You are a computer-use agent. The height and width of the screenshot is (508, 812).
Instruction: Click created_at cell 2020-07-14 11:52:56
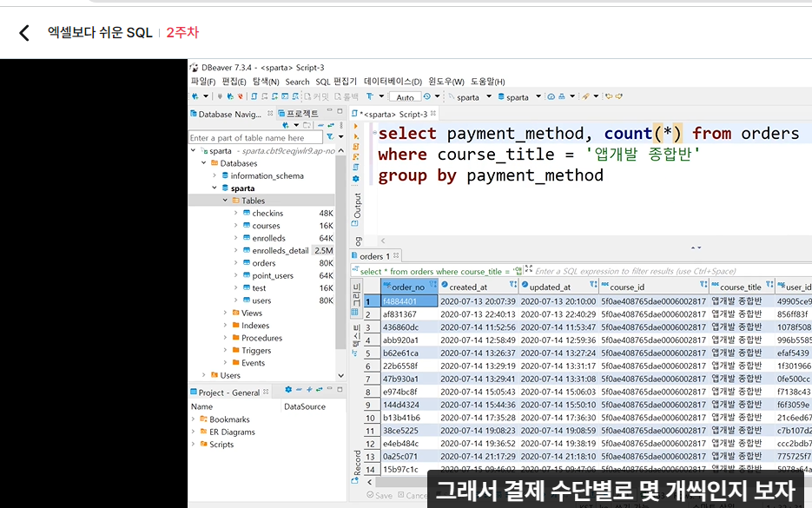478,327
